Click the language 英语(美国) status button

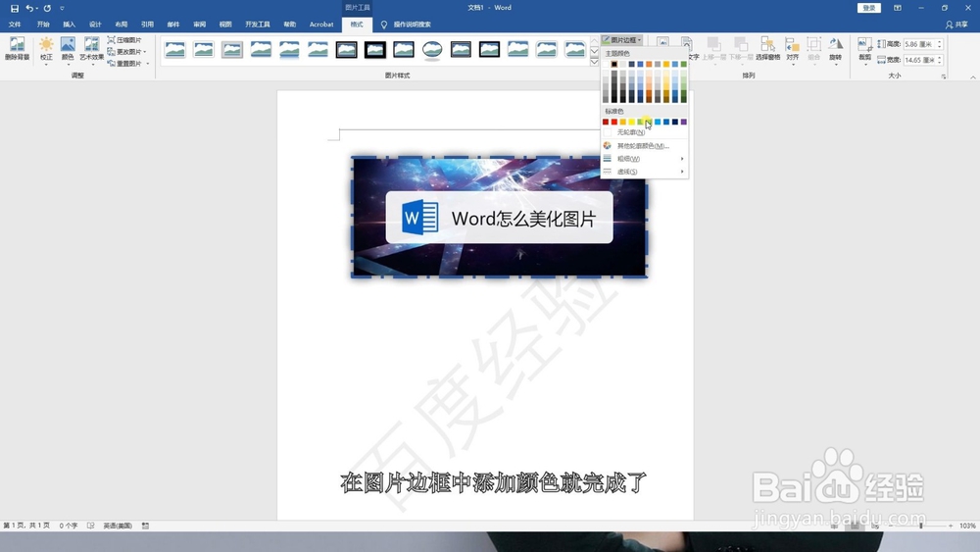point(118,526)
